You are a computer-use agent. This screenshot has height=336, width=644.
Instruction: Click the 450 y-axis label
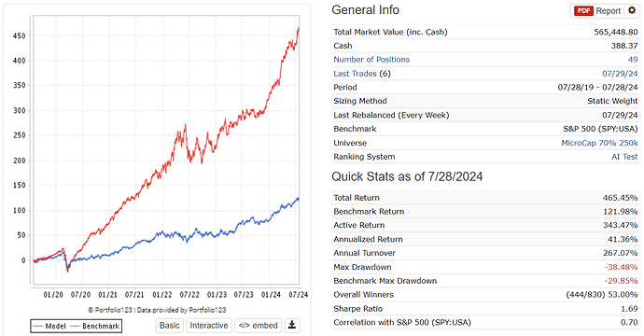point(19,36)
